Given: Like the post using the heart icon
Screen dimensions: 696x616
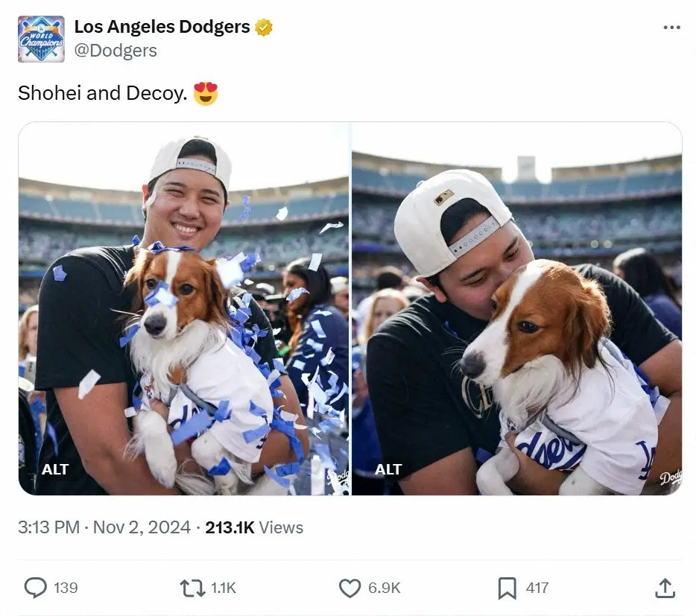Looking at the screenshot, I should (x=349, y=588).
